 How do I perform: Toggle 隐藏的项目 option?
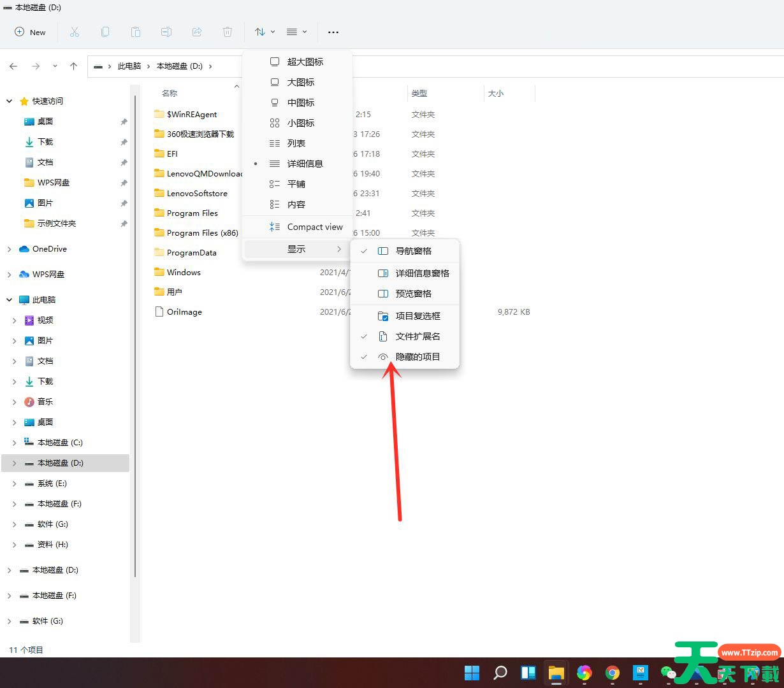coord(405,357)
